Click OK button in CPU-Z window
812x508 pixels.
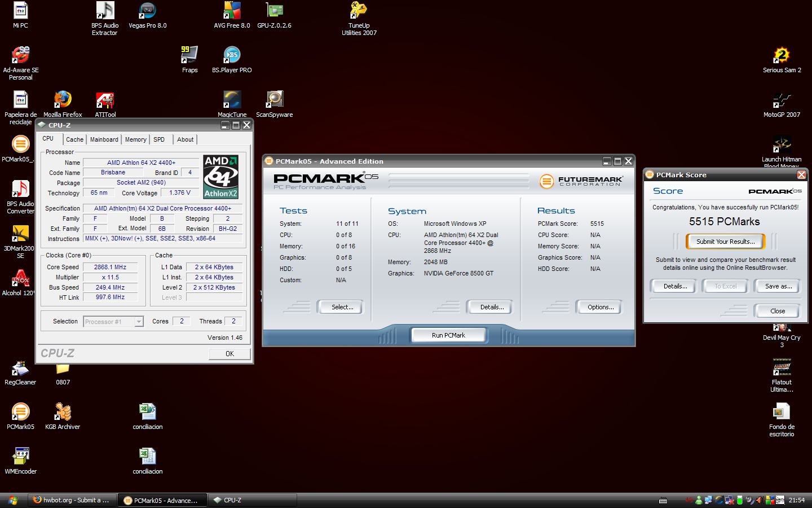pyautogui.click(x=230, y=354)
